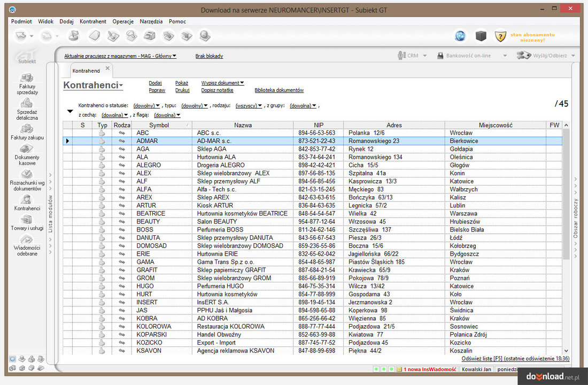This screenshot has width=588, height=385.
Task: Open Kontrahenci module in sidebar
Action: (x=27, y=203)
